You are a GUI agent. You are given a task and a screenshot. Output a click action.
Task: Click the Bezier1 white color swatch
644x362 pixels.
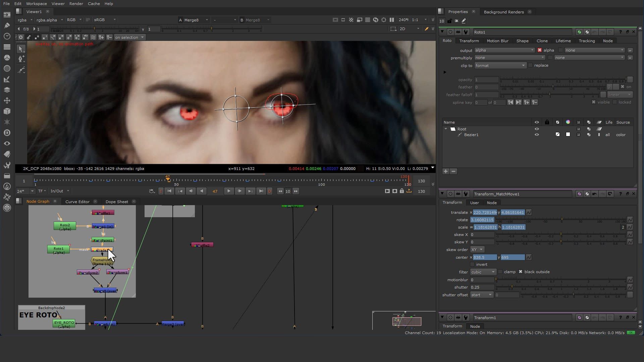coord(568,134)
